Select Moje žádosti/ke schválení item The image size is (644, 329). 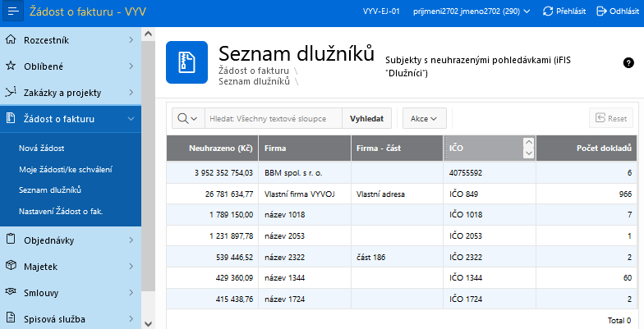click(x=66, y=169)
